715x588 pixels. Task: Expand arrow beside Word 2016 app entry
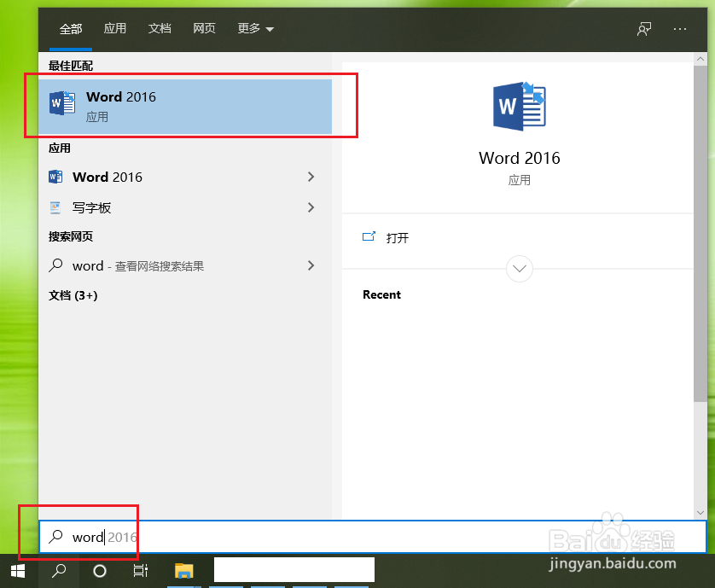tap(311, 177)
